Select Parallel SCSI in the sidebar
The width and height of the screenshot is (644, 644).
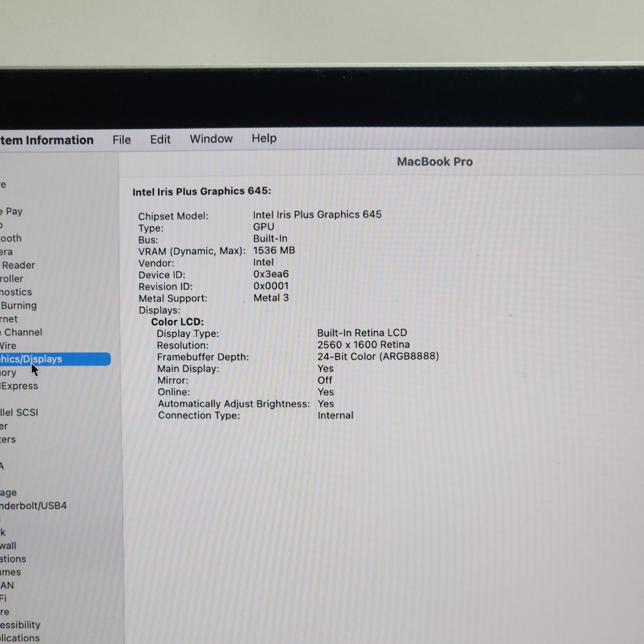[19, 413]
